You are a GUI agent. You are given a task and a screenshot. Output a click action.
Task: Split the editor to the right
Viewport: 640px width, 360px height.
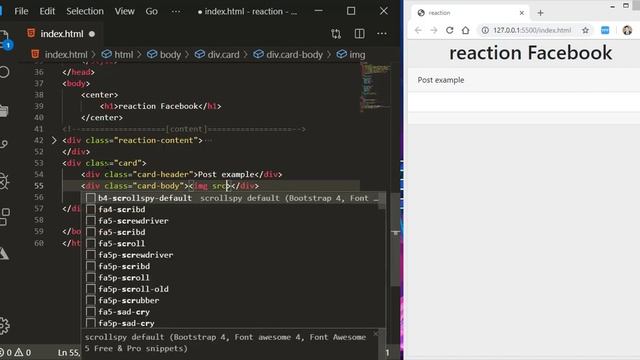360,34
